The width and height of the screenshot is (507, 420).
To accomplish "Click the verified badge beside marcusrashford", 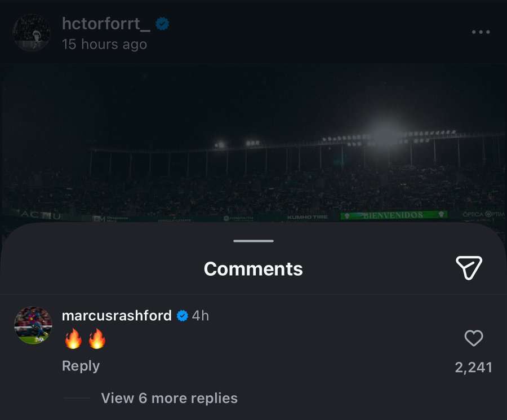I will 182,316.
